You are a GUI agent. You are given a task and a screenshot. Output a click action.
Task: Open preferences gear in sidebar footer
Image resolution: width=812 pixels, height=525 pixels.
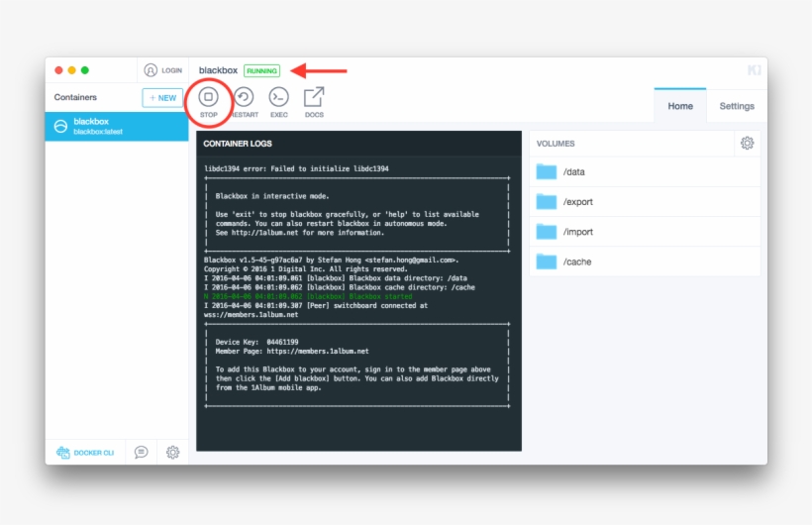[x=172, y=452]
